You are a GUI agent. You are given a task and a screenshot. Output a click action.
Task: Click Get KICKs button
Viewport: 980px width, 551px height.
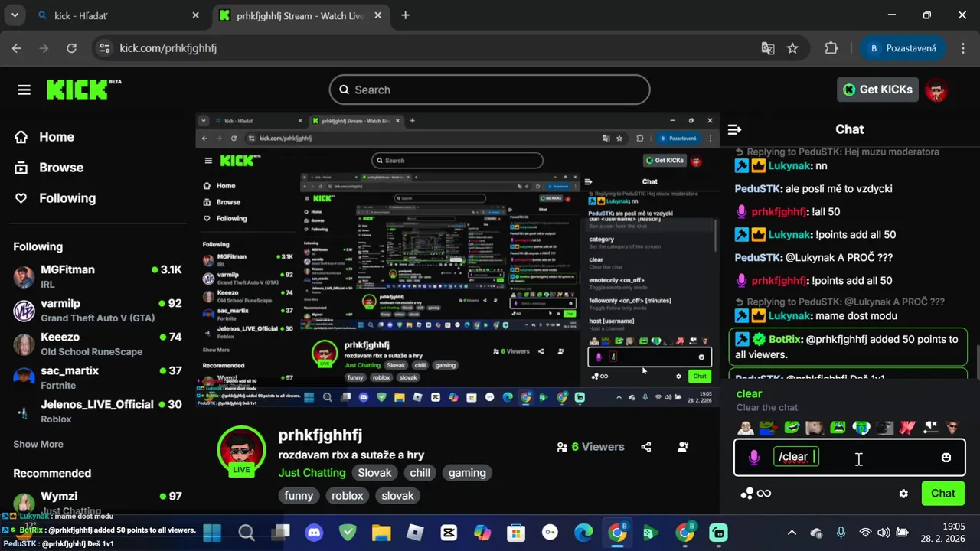(877, 90)
